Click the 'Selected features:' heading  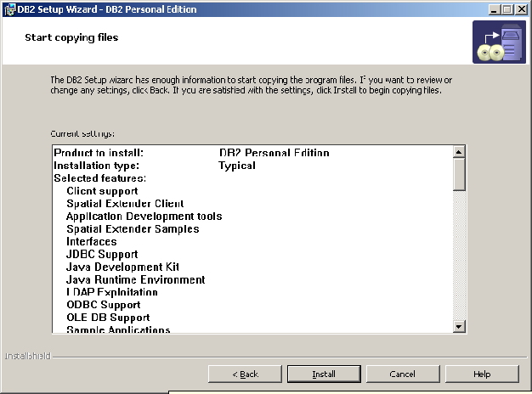tap(99, 178)
